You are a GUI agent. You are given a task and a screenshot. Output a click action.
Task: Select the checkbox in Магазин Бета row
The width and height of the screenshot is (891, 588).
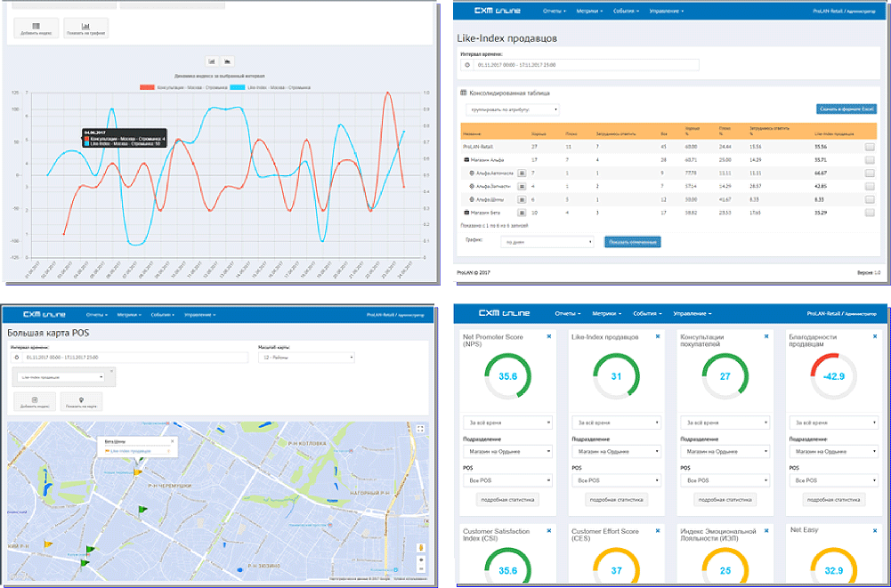[869, 213]
